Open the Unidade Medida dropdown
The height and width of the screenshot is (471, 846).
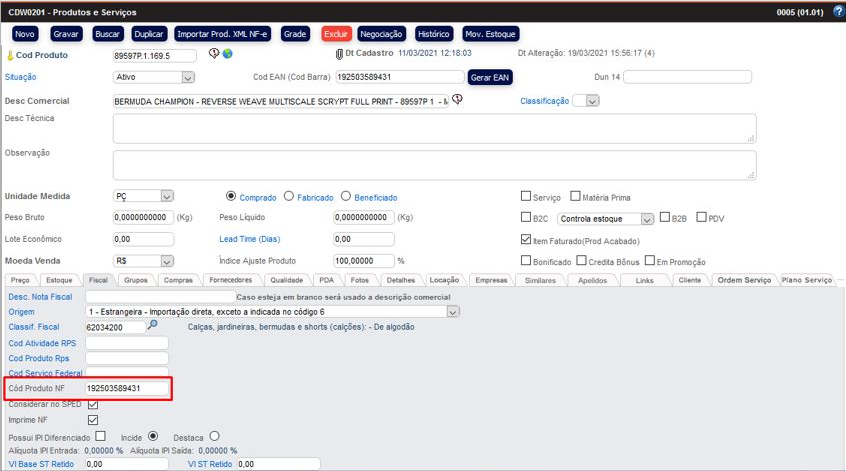coord(167,197)
